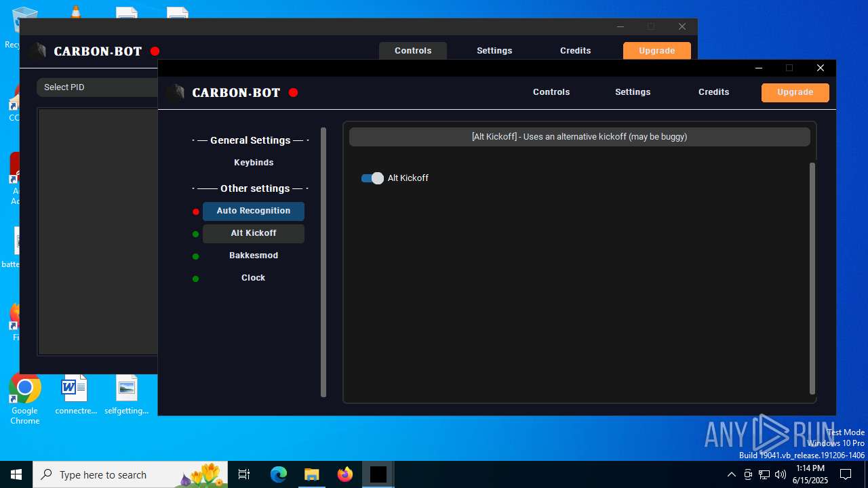The height and width of the screenshot is (488, 868).
Task: Close the background Carbon-Bot window
Action: tap(682, 26)
